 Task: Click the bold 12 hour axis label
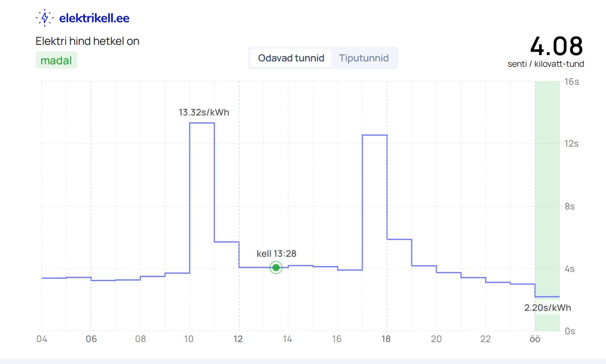[238, 339]
